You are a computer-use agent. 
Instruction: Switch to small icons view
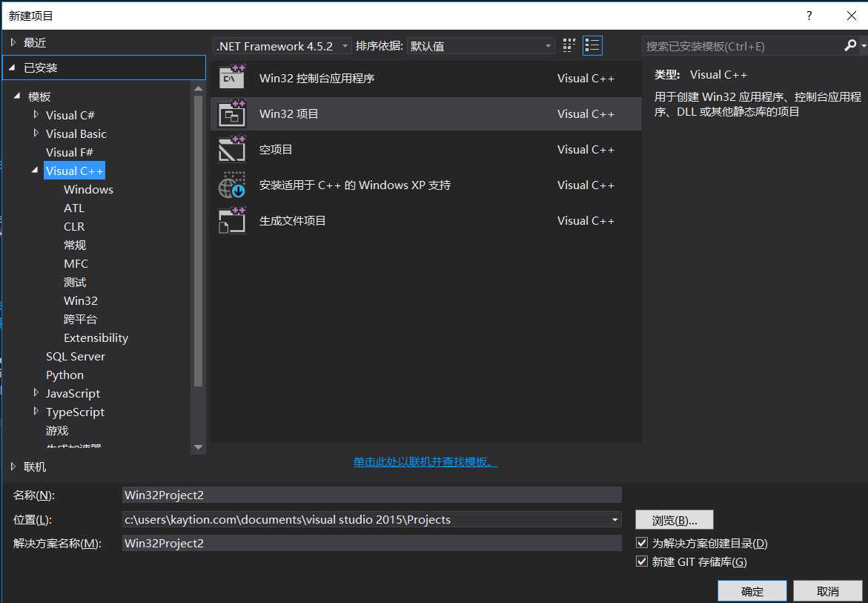click(569, 46)
